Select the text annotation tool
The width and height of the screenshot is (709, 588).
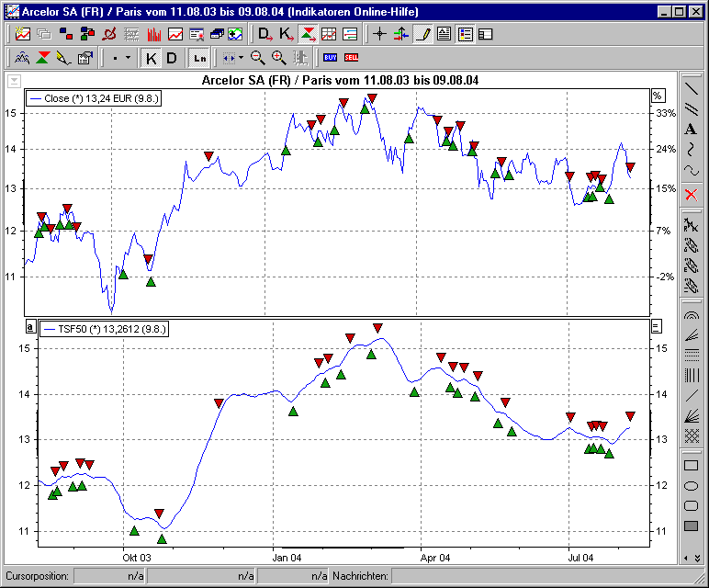coord(691,130)
